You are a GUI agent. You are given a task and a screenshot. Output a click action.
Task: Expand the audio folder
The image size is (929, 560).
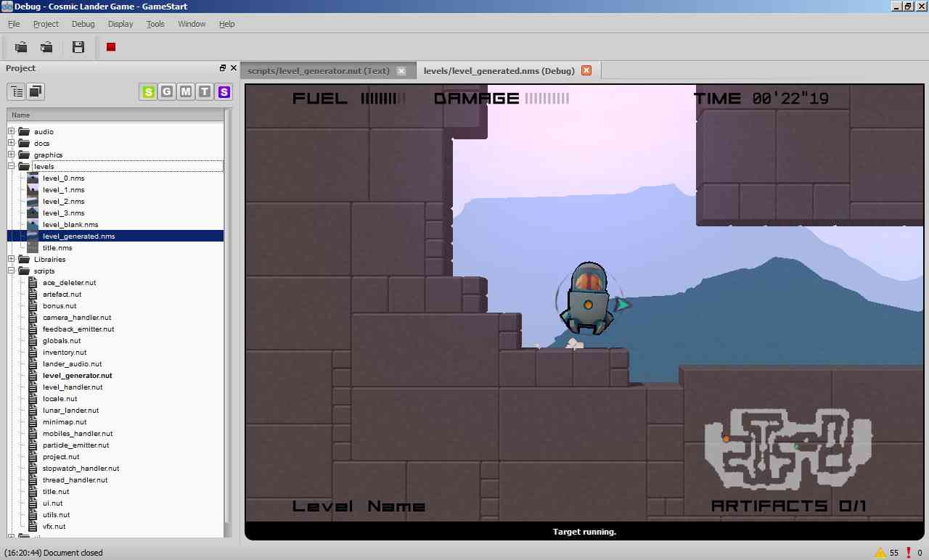point(12,131)
